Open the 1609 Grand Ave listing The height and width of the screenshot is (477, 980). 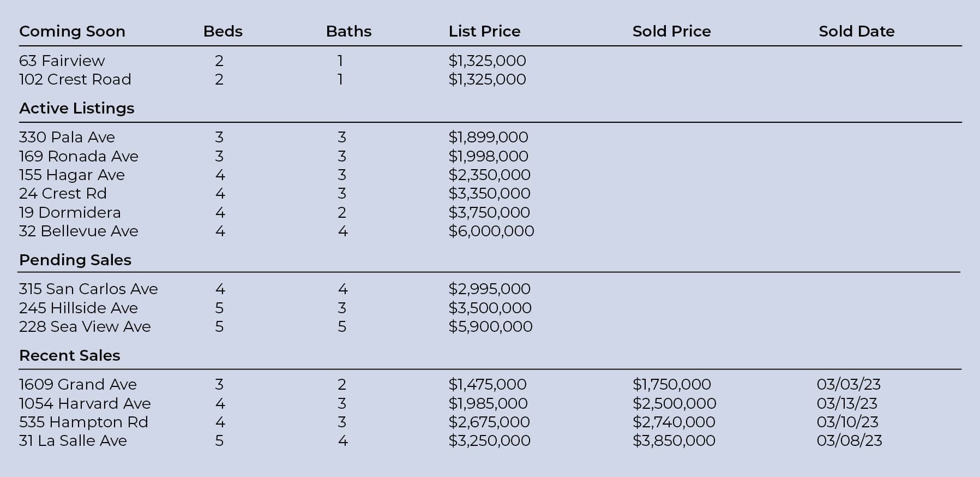point(77,385)
